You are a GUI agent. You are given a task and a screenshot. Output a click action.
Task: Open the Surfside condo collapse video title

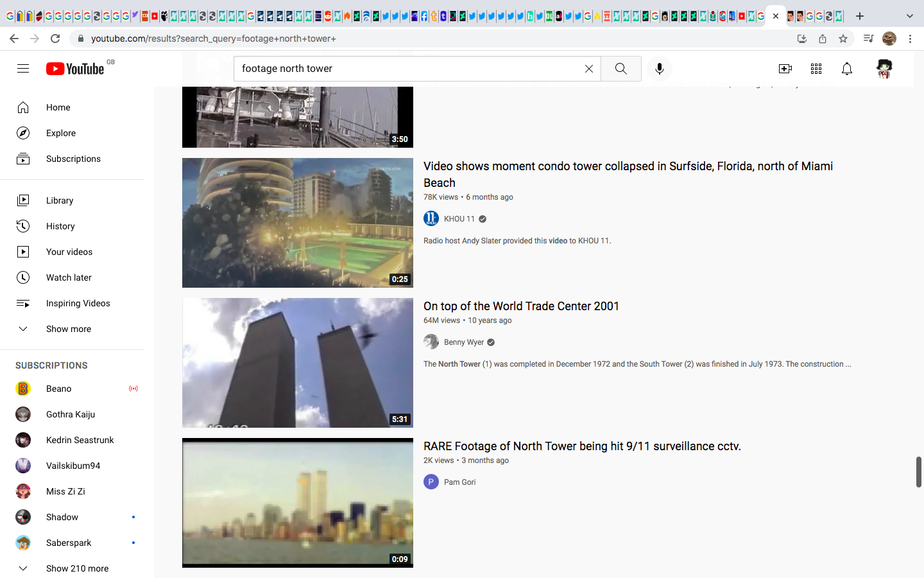coord(628,175)
